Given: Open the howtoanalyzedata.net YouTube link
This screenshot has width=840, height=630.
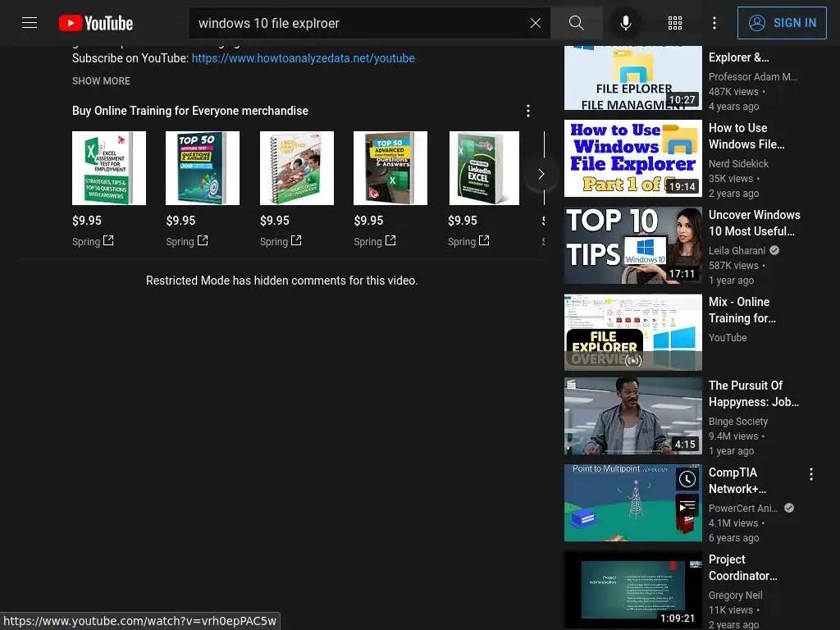Looking at the screenshot, I should point(304,58).
